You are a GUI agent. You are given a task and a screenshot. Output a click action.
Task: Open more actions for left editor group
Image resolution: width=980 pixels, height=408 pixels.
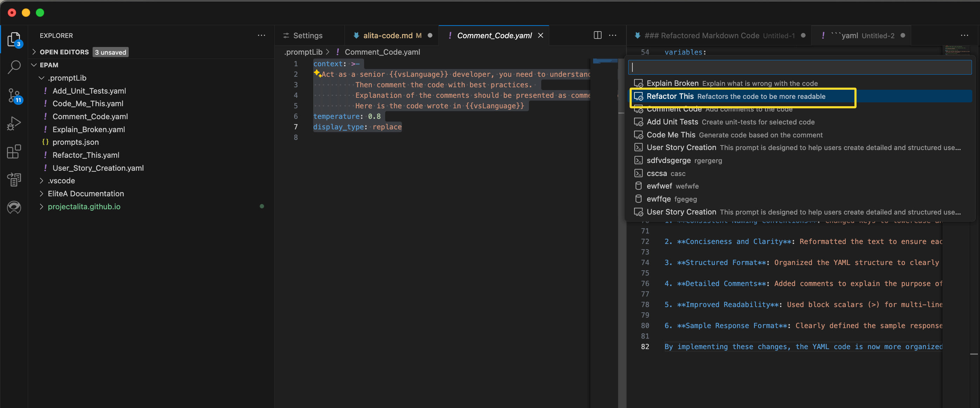point(612,35)
